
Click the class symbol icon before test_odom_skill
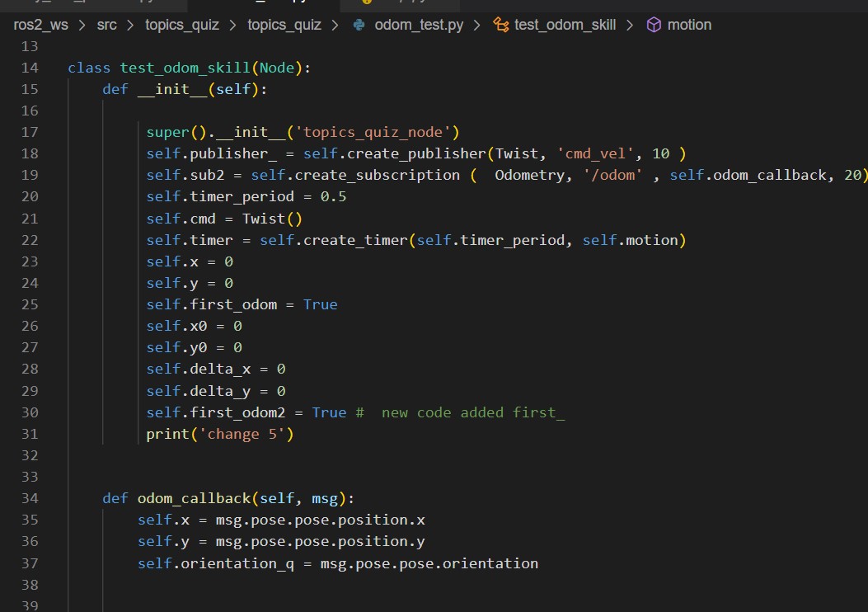click(500, 25)
